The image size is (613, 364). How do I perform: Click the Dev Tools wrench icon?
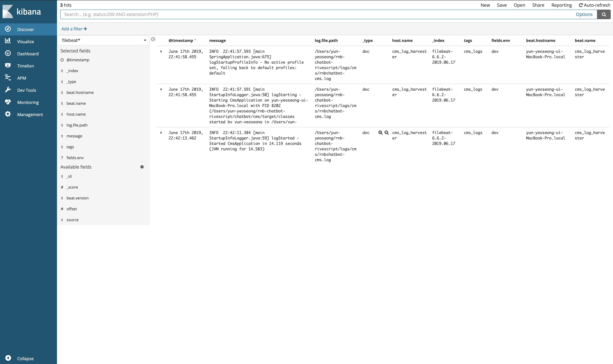coord(8,90)
